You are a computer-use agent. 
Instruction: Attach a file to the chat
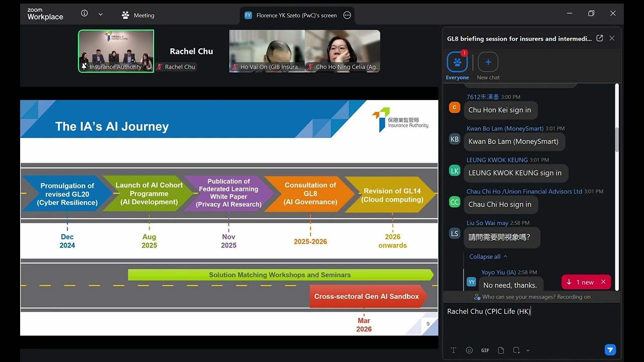[x=501, y=350]
